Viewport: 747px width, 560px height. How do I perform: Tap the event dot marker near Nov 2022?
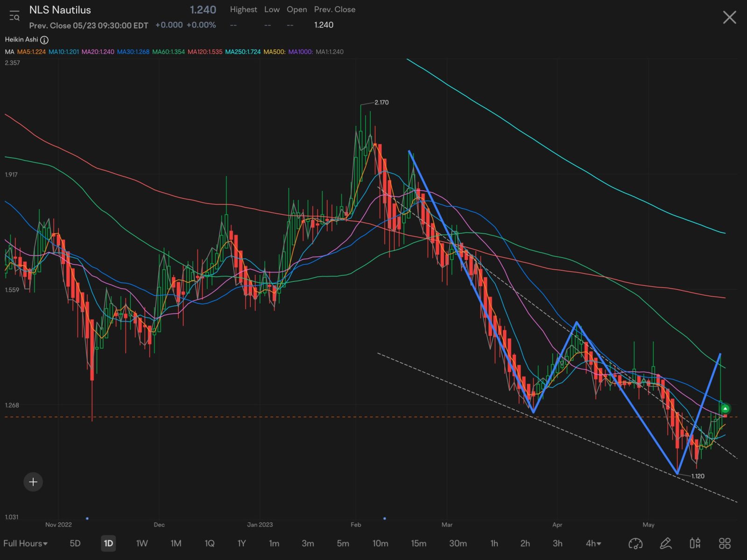coord(87,518)
